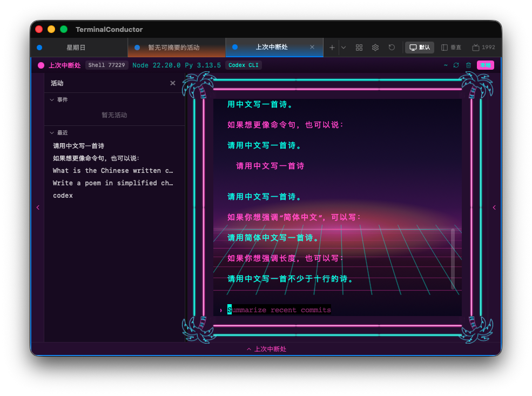Click the pink session status dot
Viewport: 532px width, 396px height.
point(41,65)
